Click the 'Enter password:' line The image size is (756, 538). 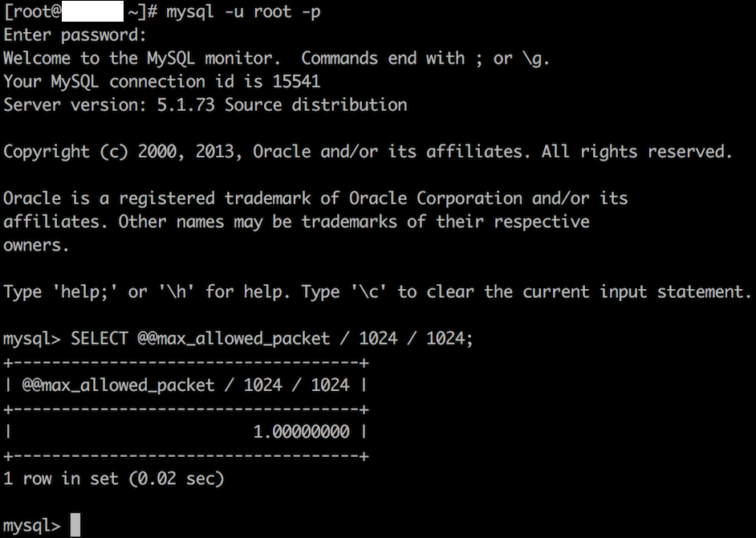pos(75,35)
